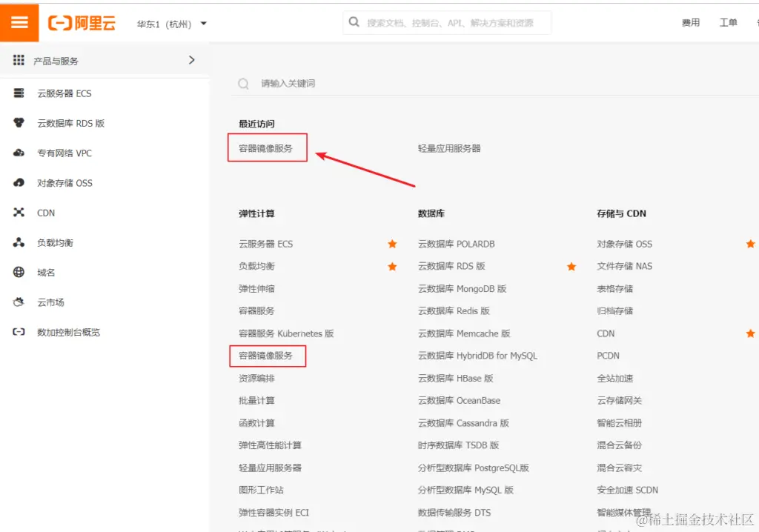Open the orange hamburger menu

(19, 23)
